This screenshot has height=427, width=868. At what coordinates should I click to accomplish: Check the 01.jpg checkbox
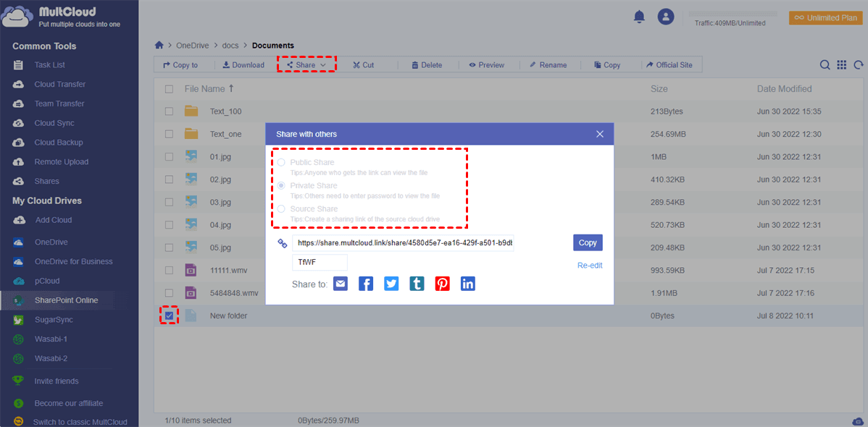pos(170,157)
